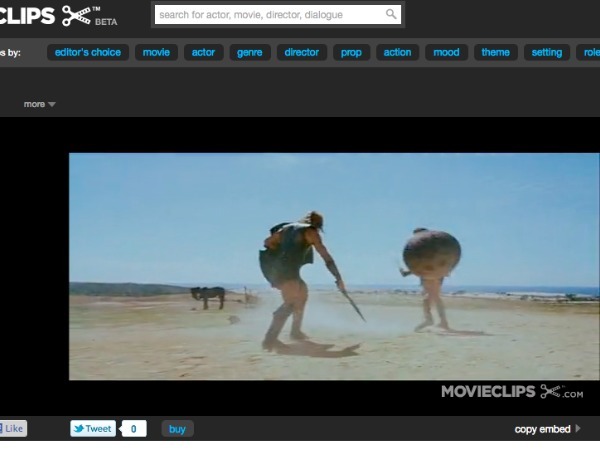
Task: Expand the more dropdown
Action: tap(39, 104)
